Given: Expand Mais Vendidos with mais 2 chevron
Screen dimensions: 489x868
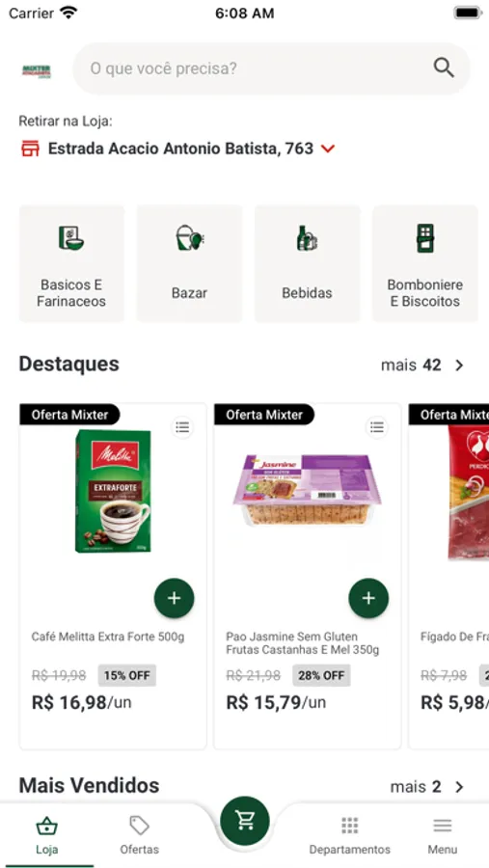Looking at the screenshot, I should click(459, 787).
